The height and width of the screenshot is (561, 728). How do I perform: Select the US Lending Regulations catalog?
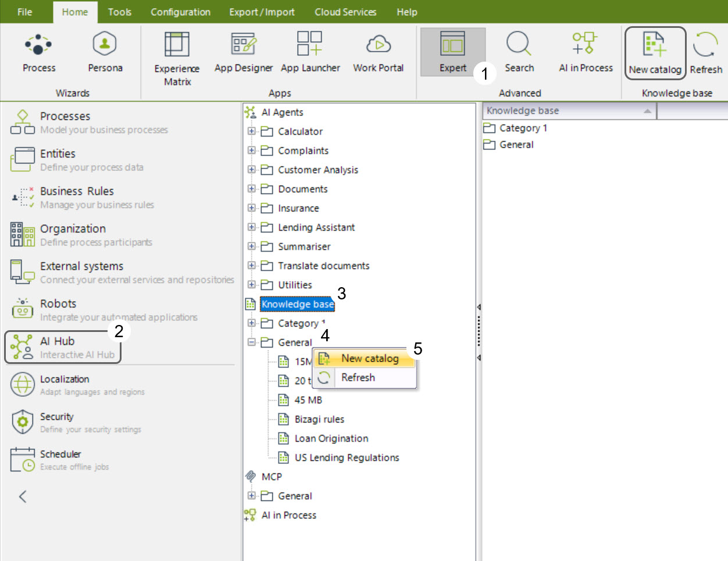pyautogui.click(x=347, y=458)
